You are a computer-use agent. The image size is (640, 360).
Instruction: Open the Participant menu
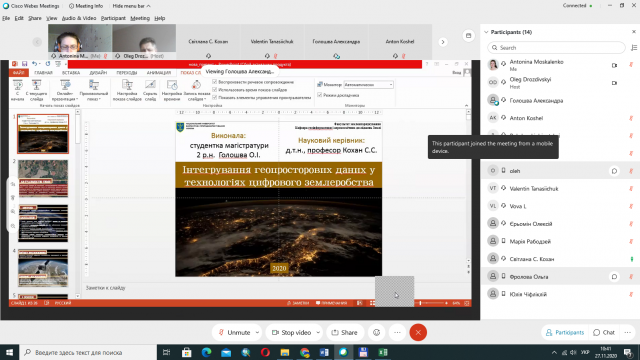113,18
